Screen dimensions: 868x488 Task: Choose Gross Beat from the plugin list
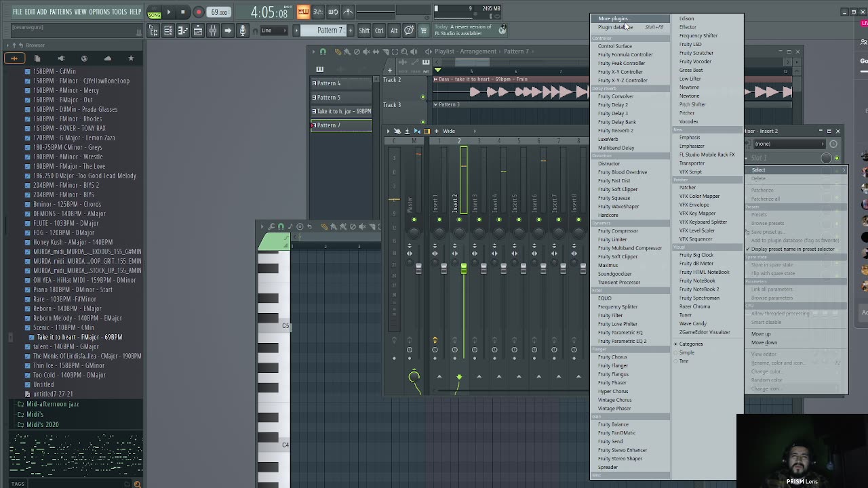[x=691, y=70]
